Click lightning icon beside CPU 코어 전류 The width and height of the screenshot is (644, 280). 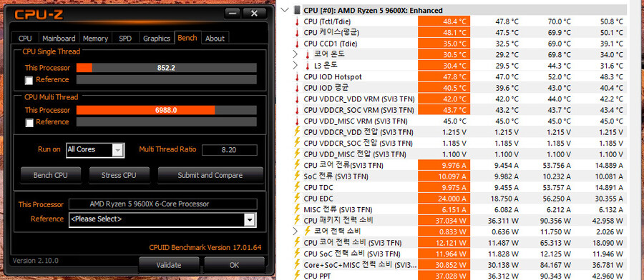(x=298, y=165)
